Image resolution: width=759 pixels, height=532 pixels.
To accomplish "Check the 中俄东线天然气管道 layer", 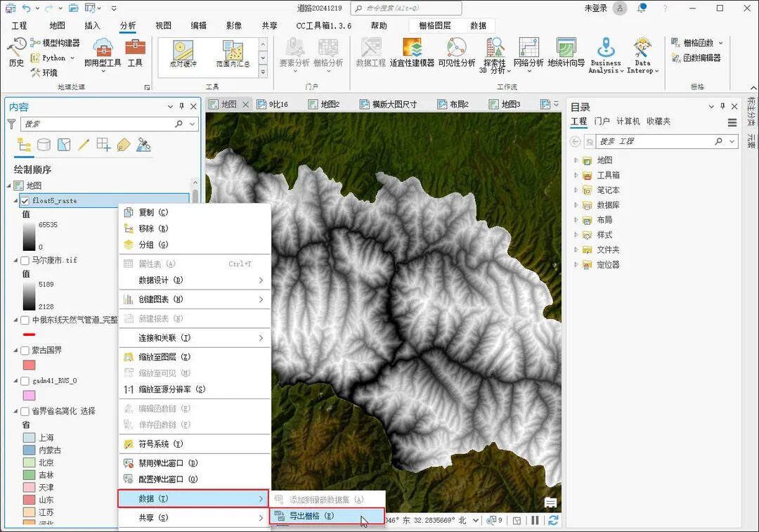I will tap(25, 320).
